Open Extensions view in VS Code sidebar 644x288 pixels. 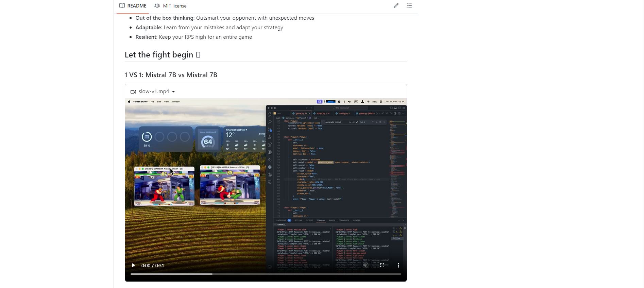270,145
